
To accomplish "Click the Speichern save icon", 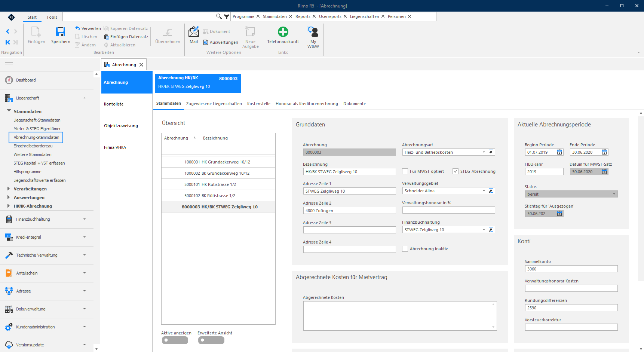I will click(61, 32).
